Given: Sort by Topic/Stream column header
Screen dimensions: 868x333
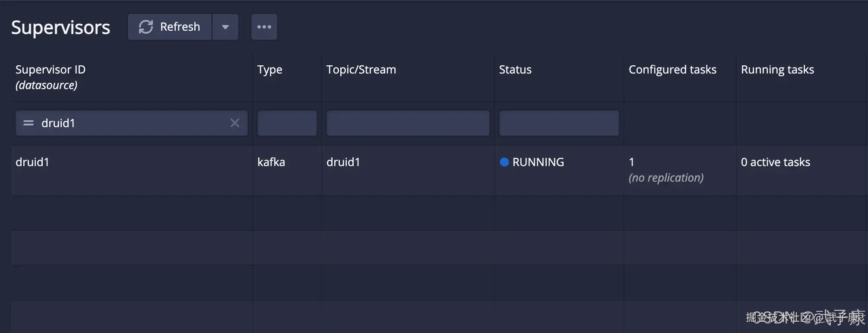Looking at the screenshot, I should (361, 70).
